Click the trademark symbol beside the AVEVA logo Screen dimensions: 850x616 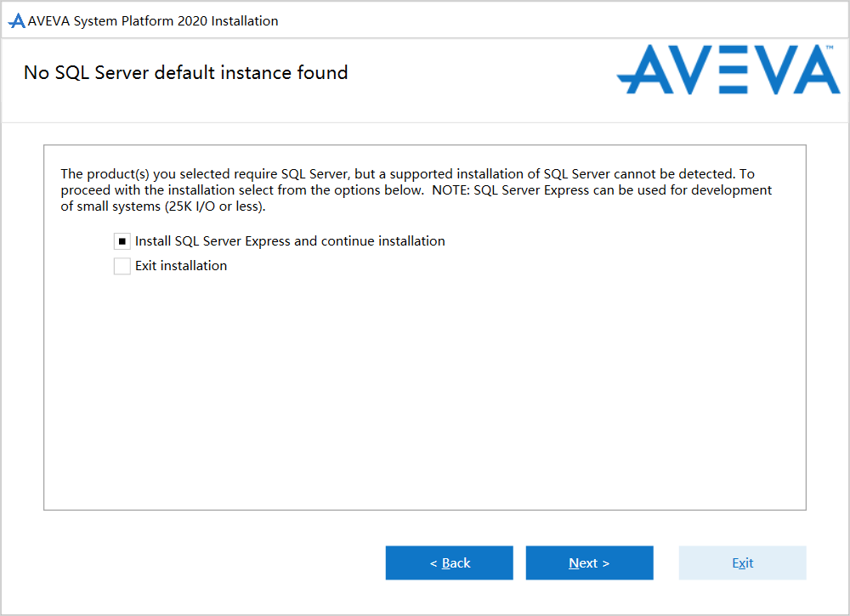pos(831,49)
